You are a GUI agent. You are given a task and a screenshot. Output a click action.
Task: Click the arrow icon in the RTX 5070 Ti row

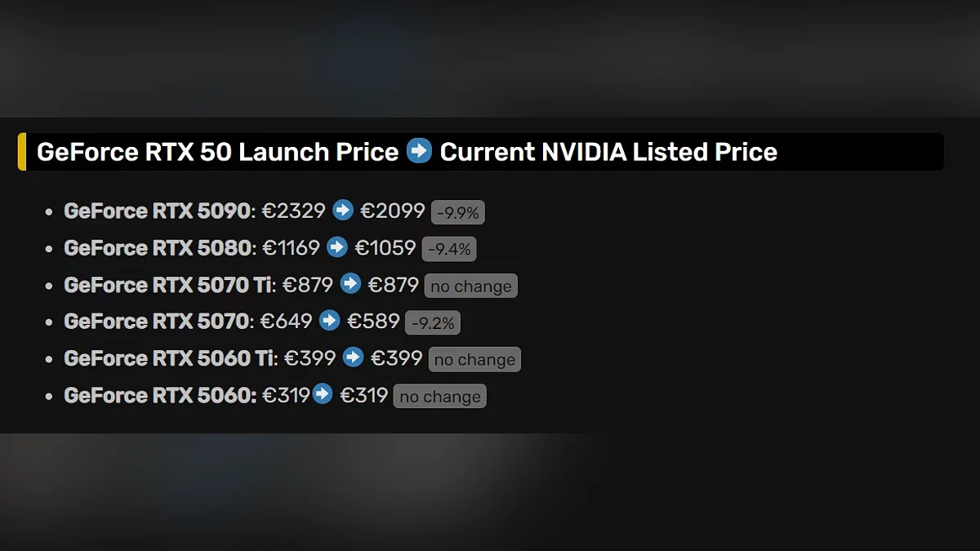tap(350, 284)
